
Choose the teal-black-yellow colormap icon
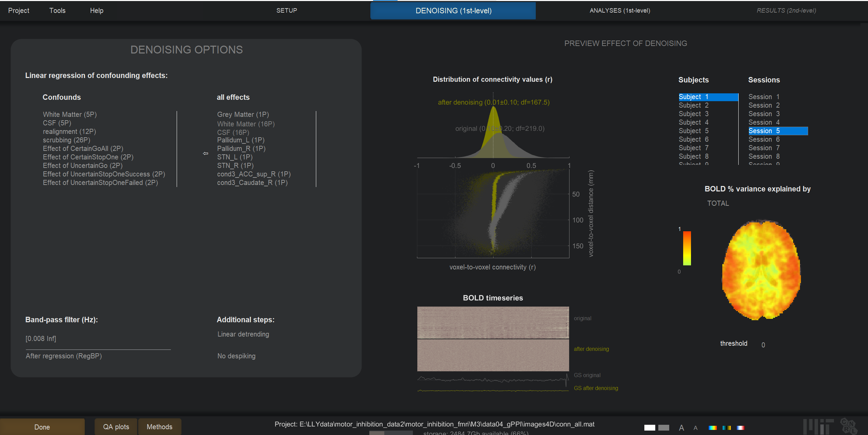coord(726,428)
